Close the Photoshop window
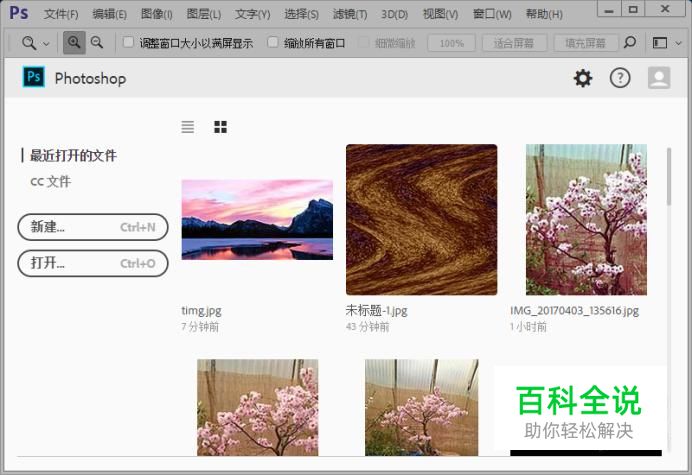Image resolution: width=692 pixels, height=475 pixels. click(665, 9)
